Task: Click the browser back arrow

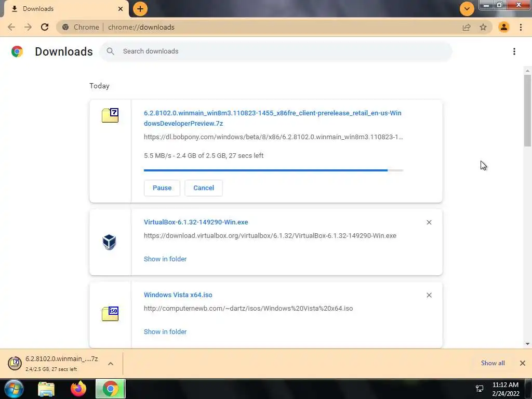Action: [x=11, y=27]
